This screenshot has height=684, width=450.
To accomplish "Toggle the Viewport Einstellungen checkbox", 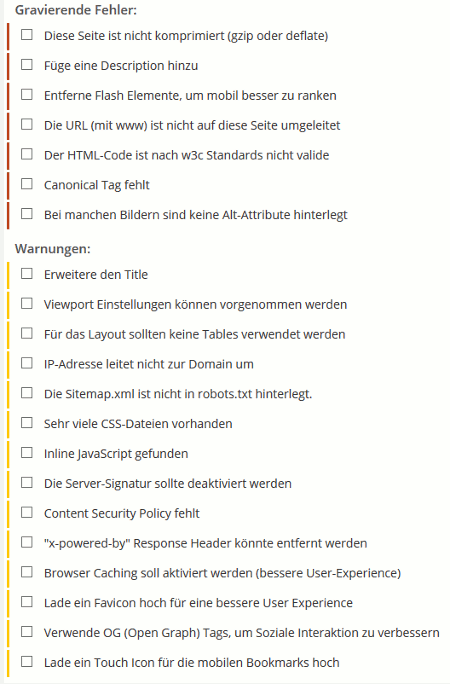I will (x=27, y=303).
